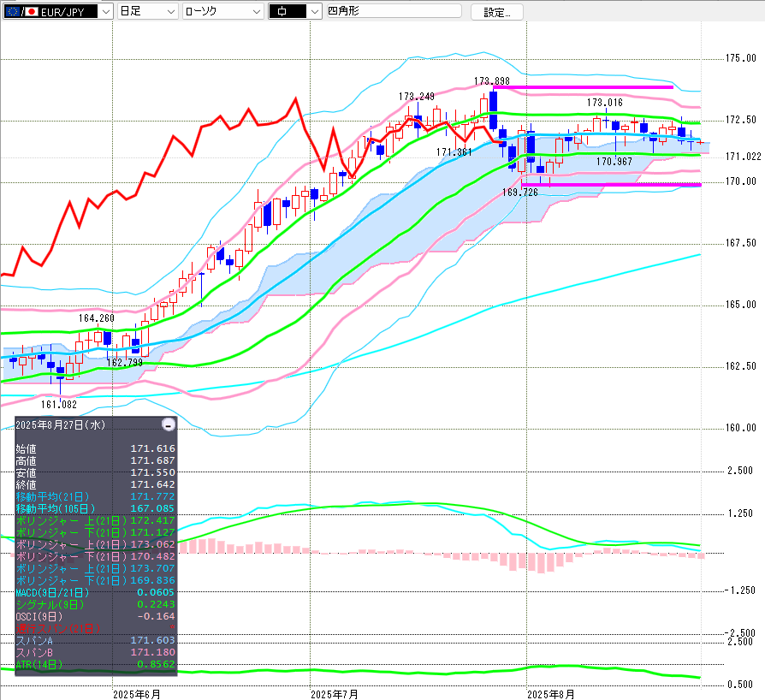
Task: Click the 173.249 price label
Action: (x=416, y=97)
